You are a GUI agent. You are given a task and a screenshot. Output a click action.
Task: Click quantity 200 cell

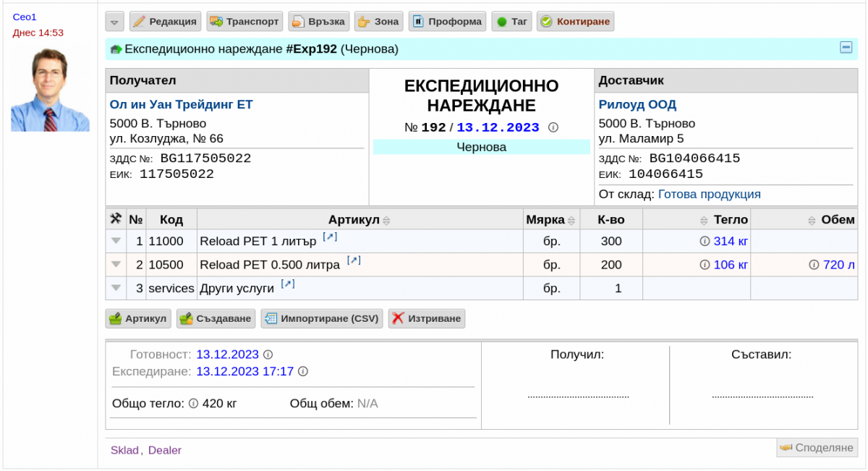pos(611,265)
